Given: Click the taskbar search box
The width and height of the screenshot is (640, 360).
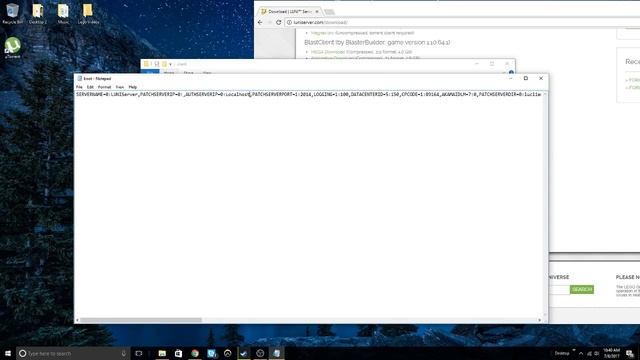Looking at the screenshot, I should (73, 353).
